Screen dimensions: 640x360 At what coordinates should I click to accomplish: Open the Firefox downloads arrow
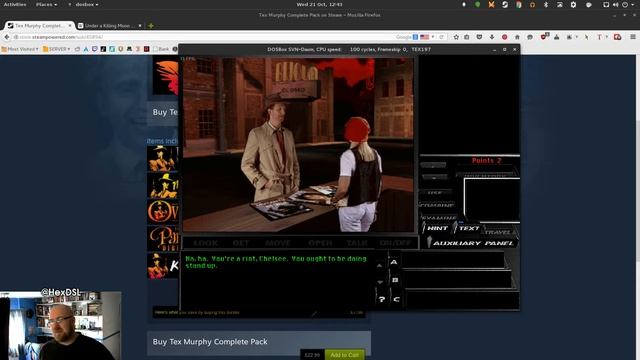point(492,37)
